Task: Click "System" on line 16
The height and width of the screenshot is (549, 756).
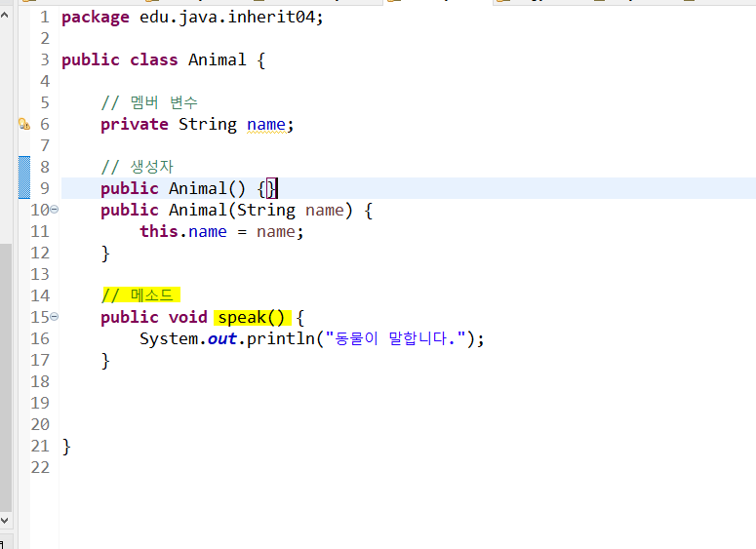Action: click(169, 338)
